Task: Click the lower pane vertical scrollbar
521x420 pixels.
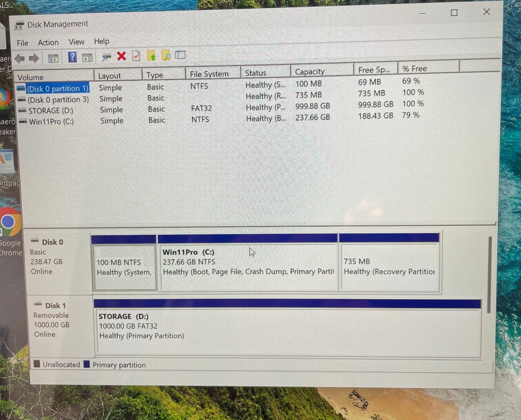Action: pos(489,275)
